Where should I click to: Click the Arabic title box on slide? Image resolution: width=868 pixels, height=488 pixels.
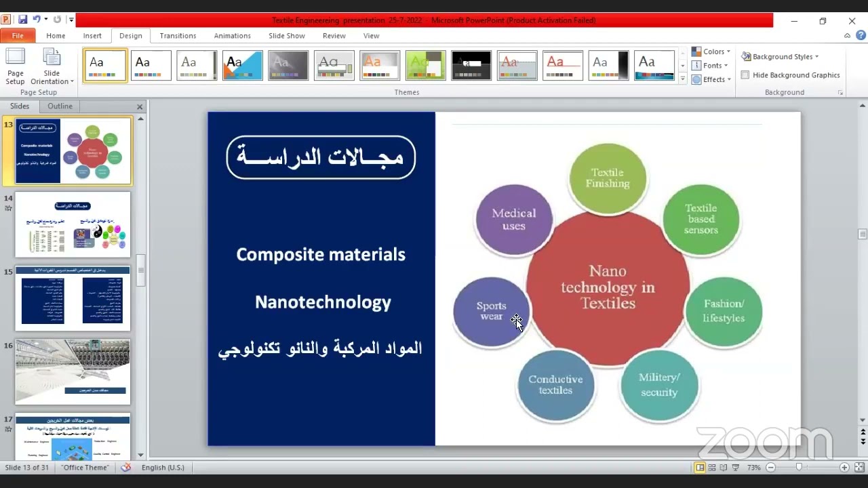tap(321, 157)
